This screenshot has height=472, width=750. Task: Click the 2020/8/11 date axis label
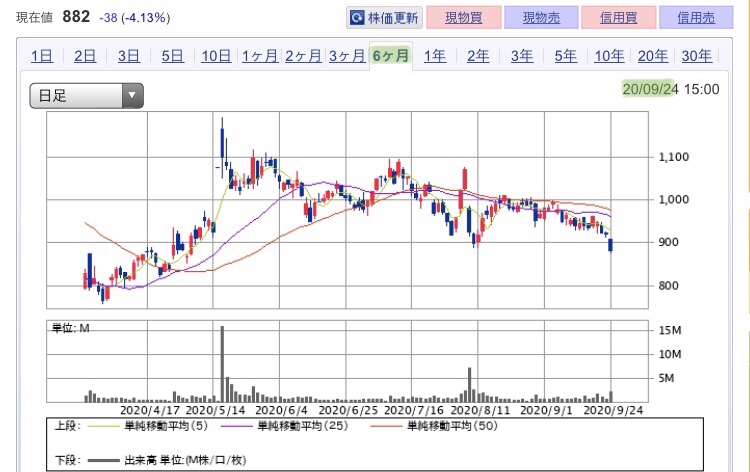(x=480, y=410)
